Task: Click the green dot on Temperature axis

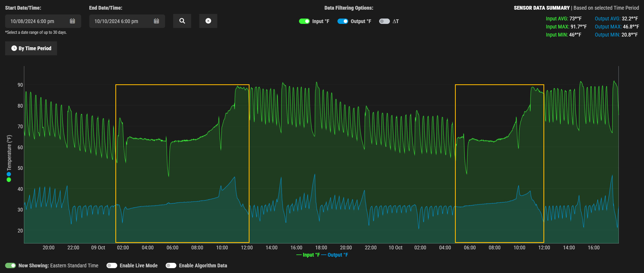Action: [x=9, y=180]
